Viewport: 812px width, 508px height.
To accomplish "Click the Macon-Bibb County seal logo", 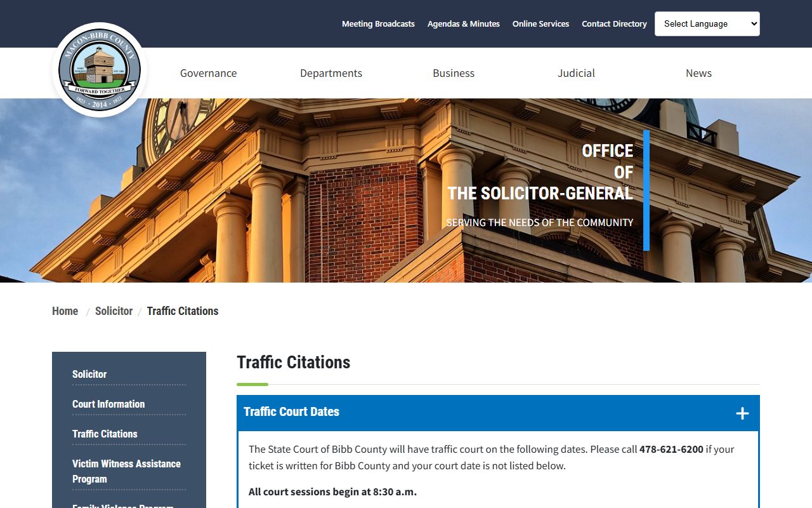I will click(100, 70).
